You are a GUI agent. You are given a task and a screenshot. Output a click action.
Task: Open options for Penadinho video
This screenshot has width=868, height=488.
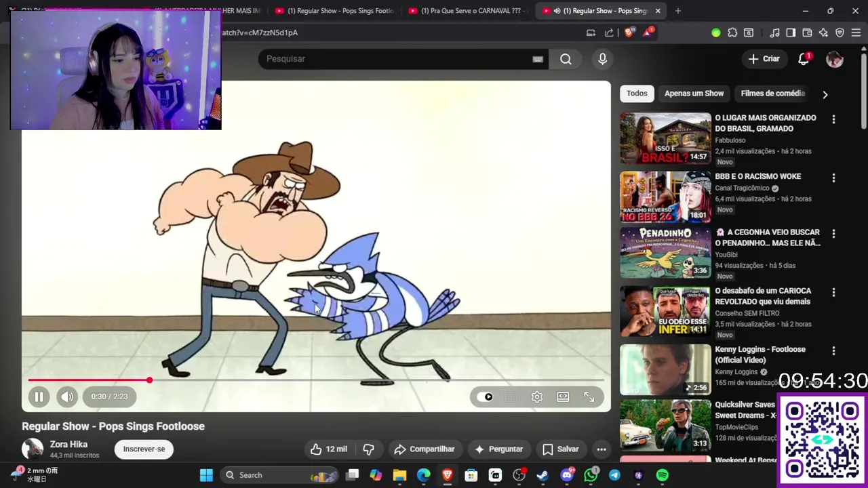(833, 234)
